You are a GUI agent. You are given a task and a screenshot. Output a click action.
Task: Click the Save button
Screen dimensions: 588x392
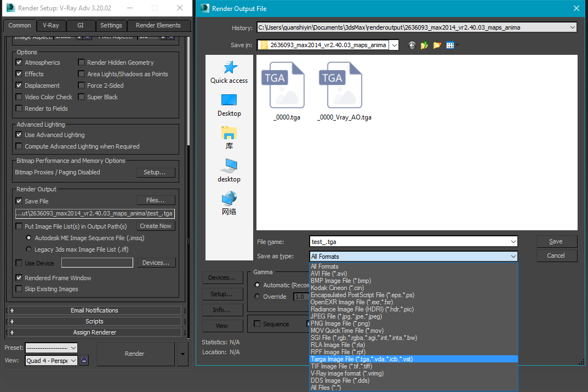[557, 242]
